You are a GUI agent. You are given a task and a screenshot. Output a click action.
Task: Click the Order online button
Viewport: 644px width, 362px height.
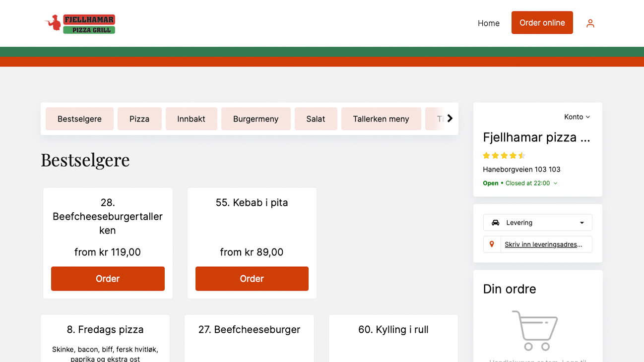pos(542,23)
